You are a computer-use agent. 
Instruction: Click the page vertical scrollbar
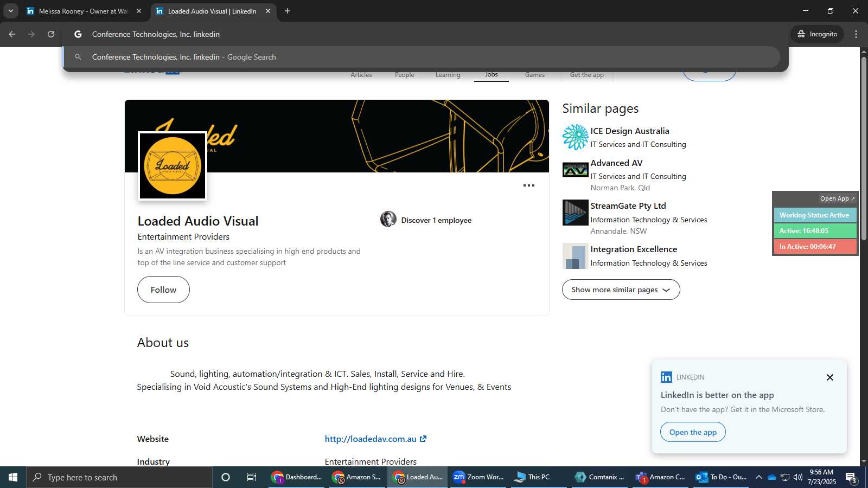pyautogui.click(x=864, y=149)
